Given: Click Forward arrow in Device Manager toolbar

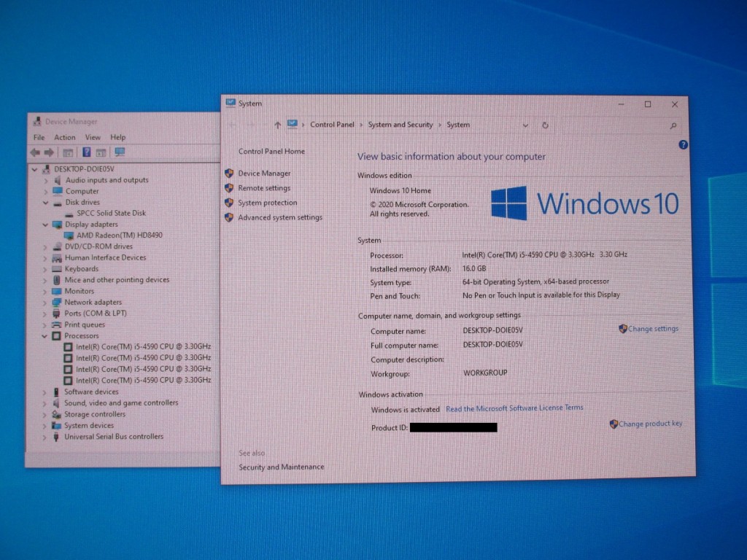Looking at the screenshot, I should click(x=49, y=152).
